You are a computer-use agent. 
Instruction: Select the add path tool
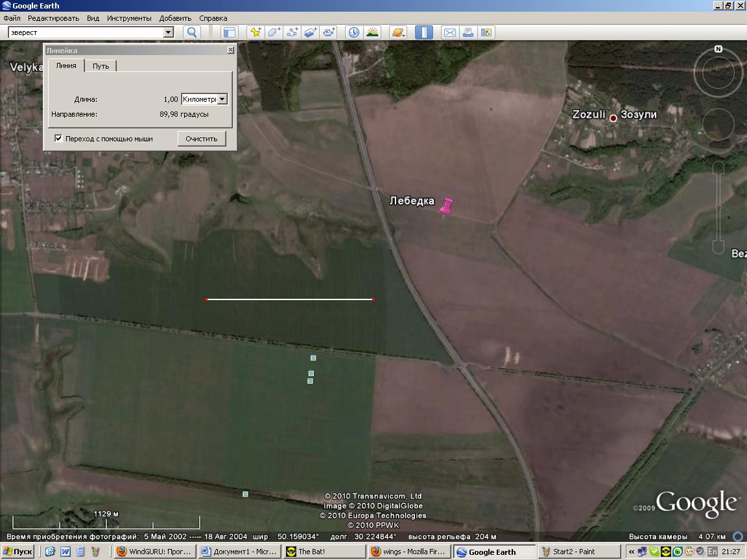coord(292,32)
